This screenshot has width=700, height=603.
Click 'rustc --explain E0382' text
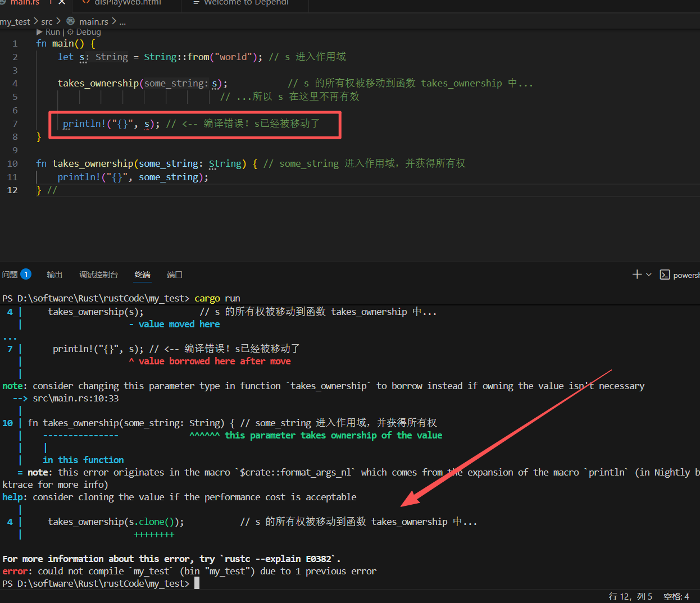click(x=279, y=559)
